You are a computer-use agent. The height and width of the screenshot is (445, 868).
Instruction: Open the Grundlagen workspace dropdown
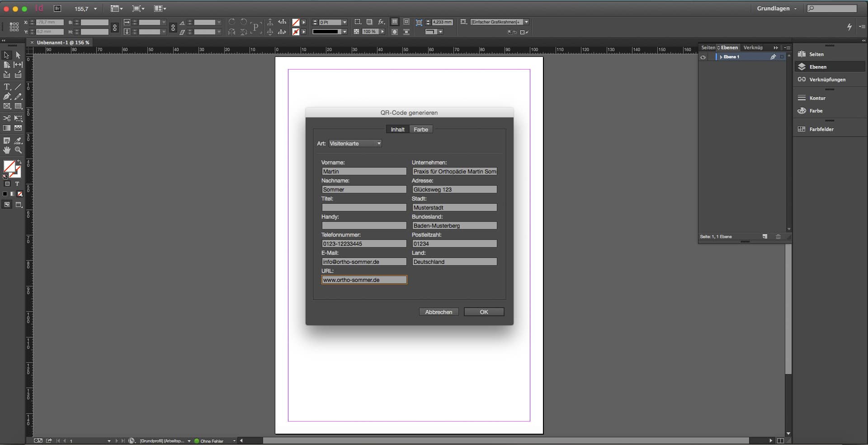[x=777, y=9]
